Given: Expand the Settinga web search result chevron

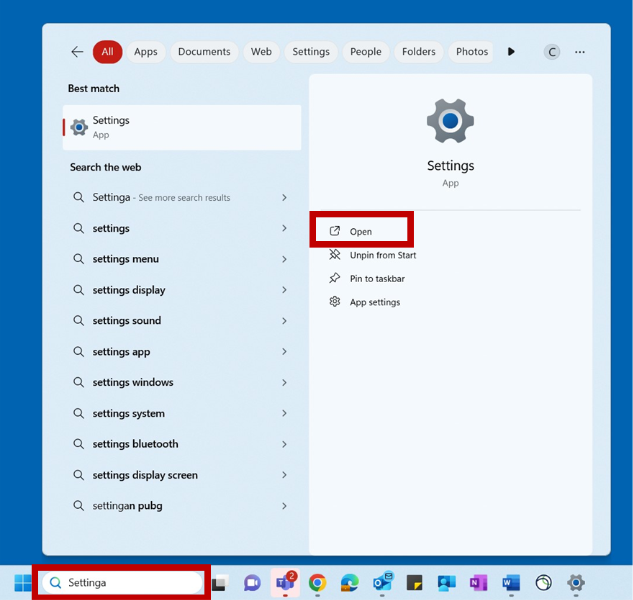Looking at the screenshot, I should (x=284, y=197).
